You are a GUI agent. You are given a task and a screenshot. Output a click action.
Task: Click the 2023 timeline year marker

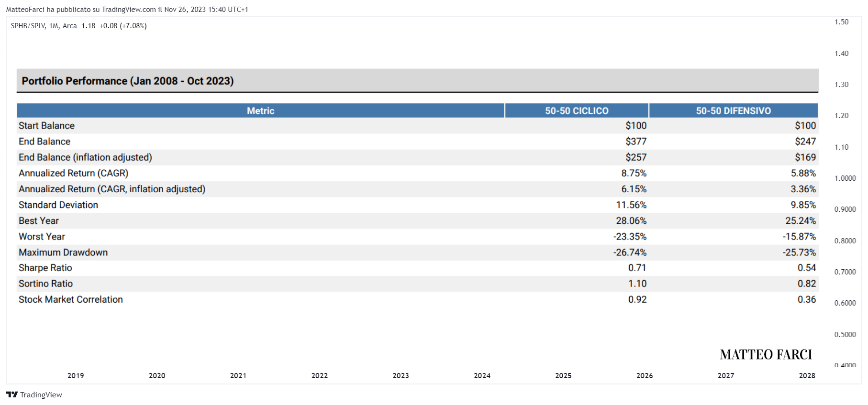click(x=401, y=376)
